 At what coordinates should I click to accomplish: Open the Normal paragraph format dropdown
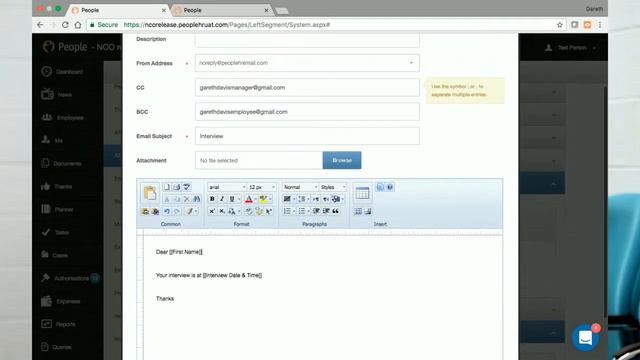pos(300,187)
